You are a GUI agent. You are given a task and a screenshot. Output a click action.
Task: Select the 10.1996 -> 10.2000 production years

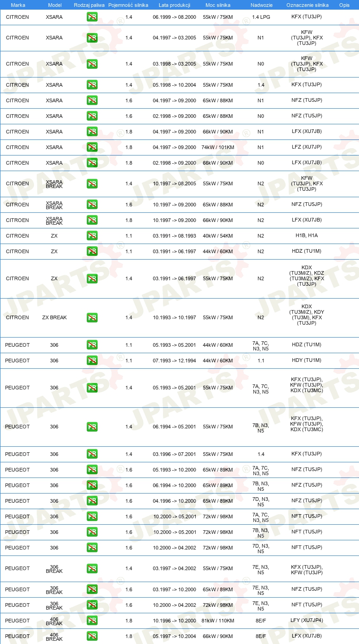(x=174, y=621)
